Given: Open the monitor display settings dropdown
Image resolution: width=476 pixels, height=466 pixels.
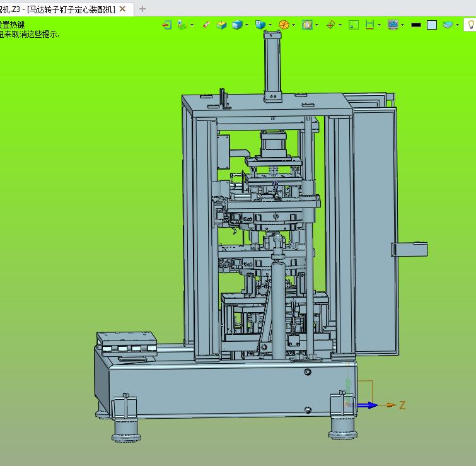Looking at the screenshot, I should point(402,25).
